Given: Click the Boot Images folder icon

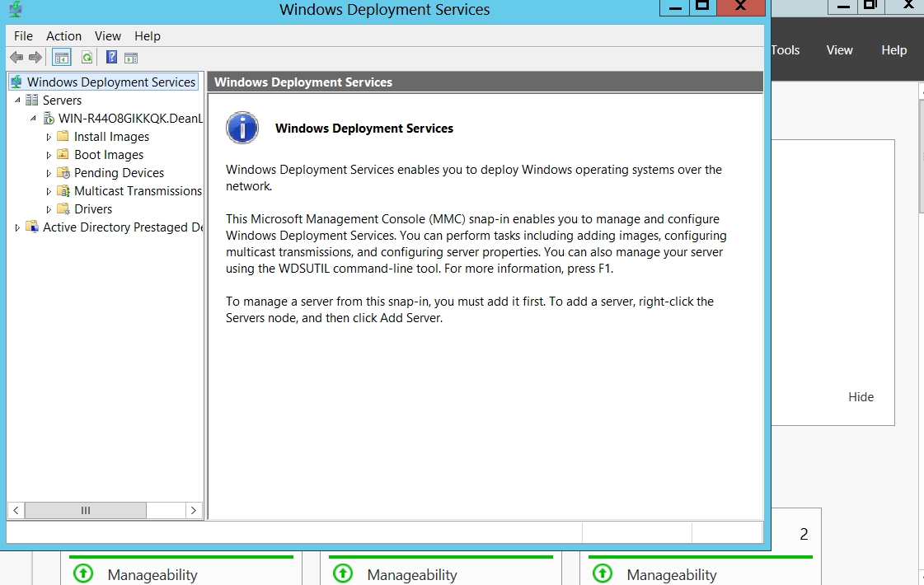Looking at the screenshot, I should click(x=63, y=155).
